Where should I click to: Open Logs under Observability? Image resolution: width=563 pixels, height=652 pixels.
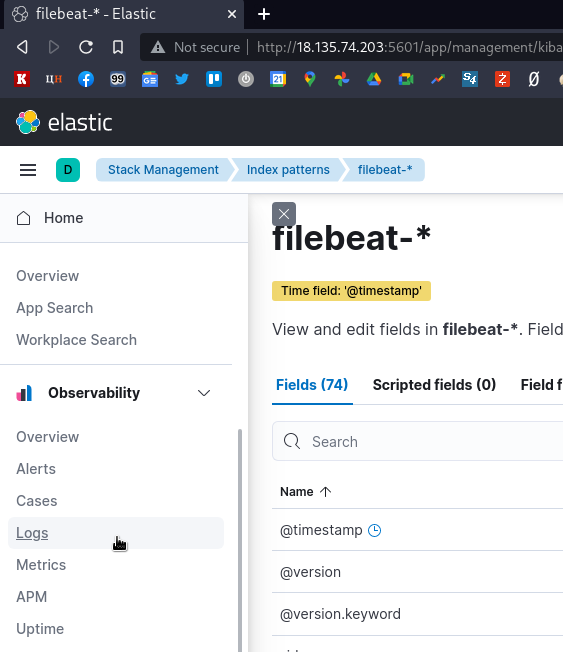[x=116, y=533]
